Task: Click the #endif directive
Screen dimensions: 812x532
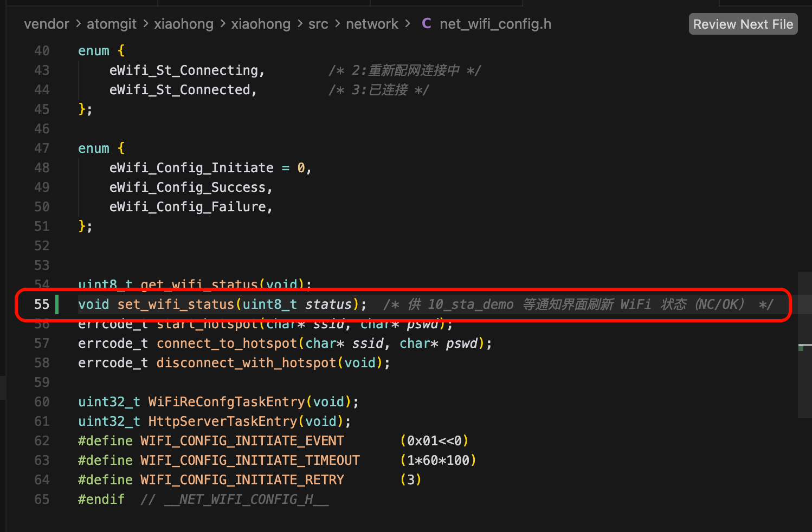Action: tap(101, 499)
